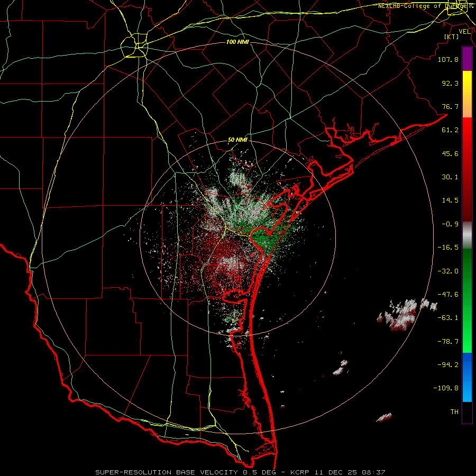Click the -16.5 velocity scale value
476x476 pixels.
pos(448,248)
